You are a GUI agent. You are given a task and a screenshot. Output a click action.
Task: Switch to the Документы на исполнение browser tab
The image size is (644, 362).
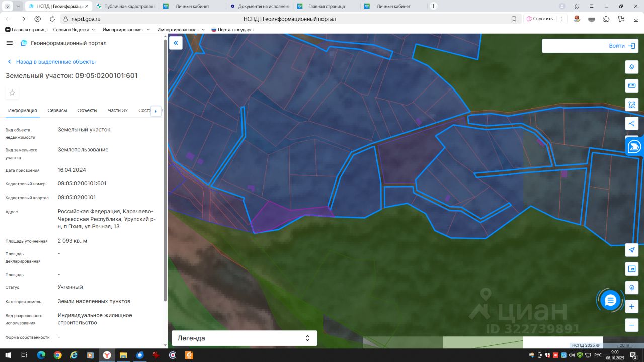259,6
